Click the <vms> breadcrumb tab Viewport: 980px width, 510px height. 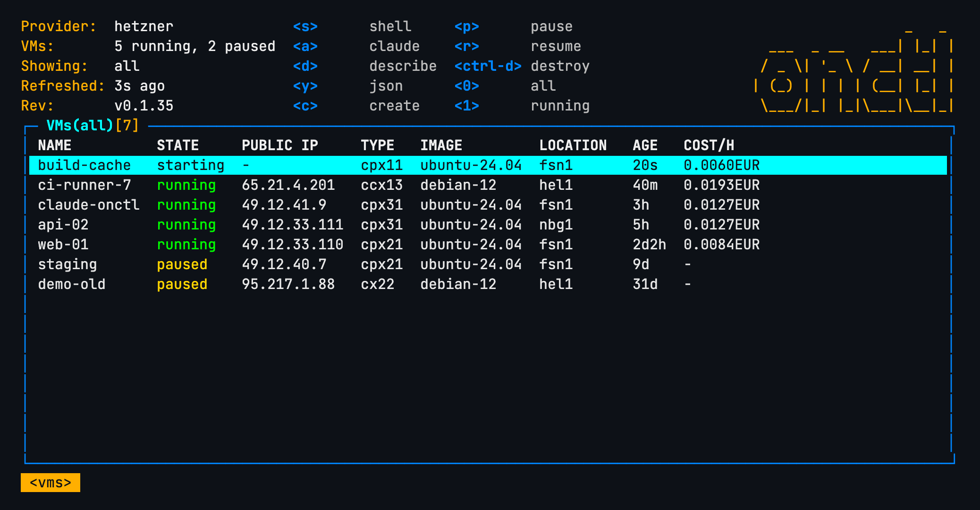tap(51, 483)
